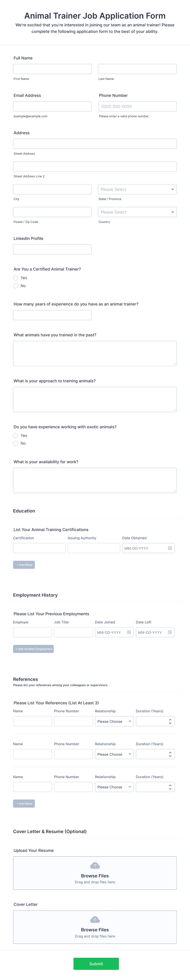Click Add Another Employment
This screenshot has width=190, height=980.
click(34, 649)
